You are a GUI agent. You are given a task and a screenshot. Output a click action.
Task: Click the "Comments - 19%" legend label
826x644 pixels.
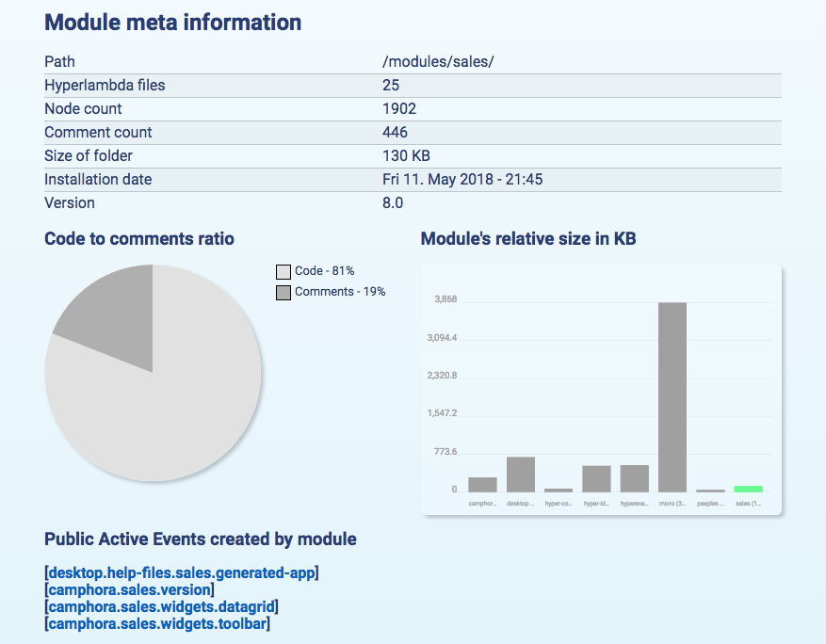(x=340, y=292)
